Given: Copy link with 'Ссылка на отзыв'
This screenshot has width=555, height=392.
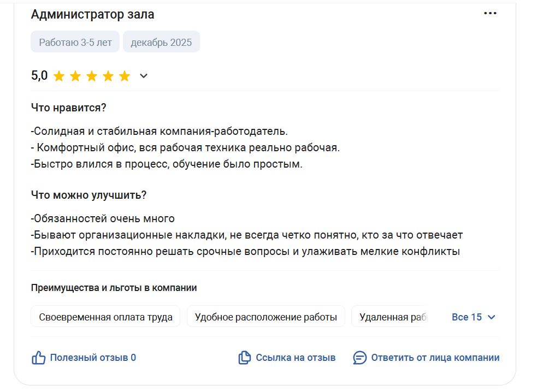Looking at the screenshot, I should (x=296, y=358).
